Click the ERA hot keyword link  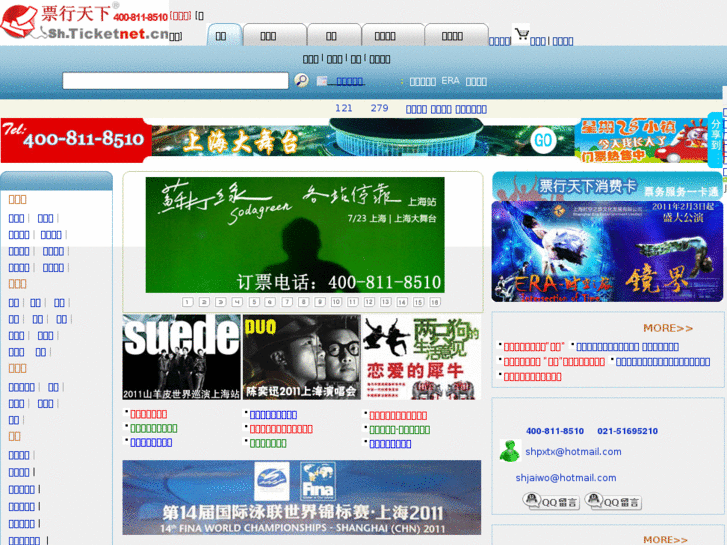click(450, 81)
